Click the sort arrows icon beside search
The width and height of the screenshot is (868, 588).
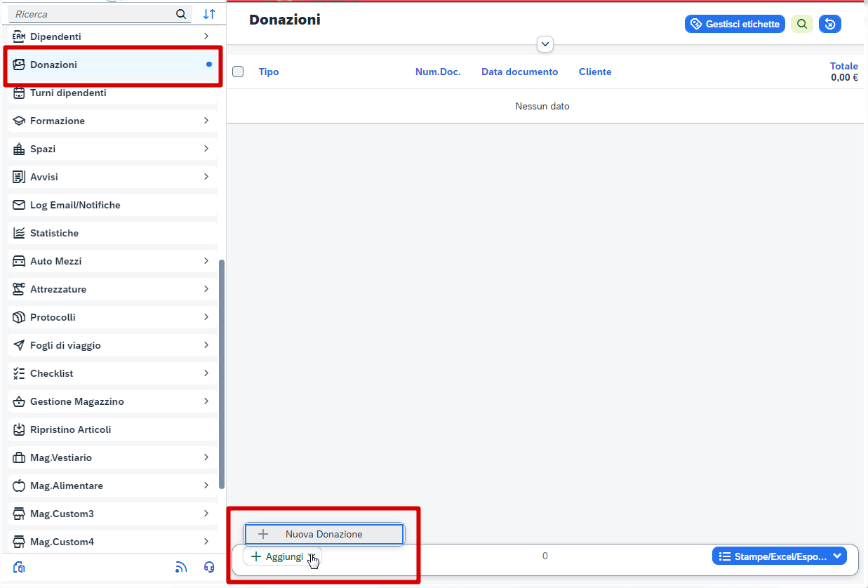click(x=209, y=14)
